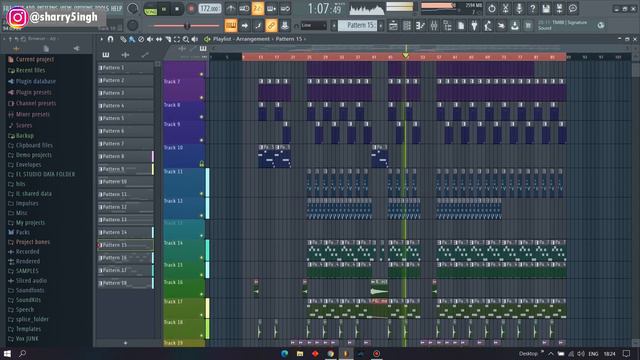Viewport: 640px width, 360px height.
Task: Click the Pause/Play transport button
Action: click(x=164, y=9)
